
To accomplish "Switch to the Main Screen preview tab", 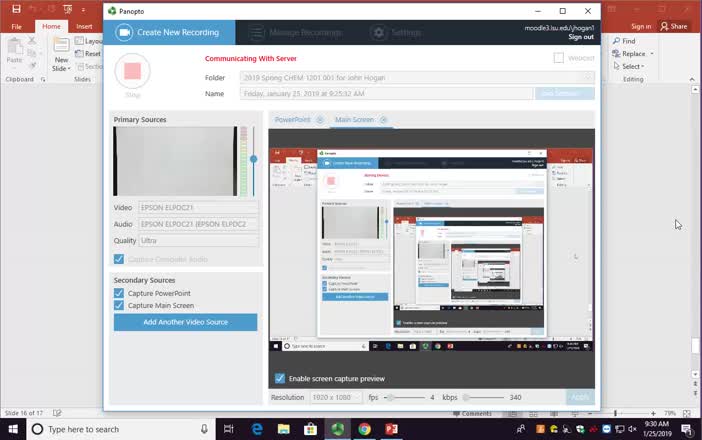I will [x=354, y=120].
